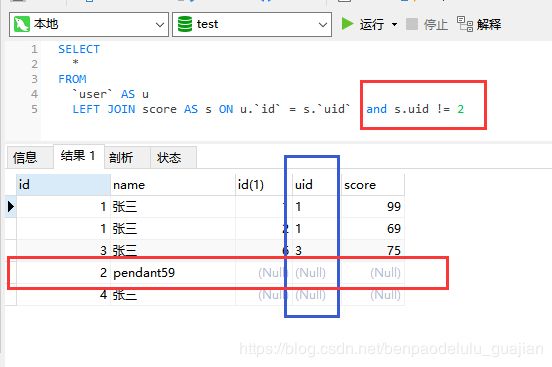
Task: Switch to the 信息 tab
Action: [30, 157]
